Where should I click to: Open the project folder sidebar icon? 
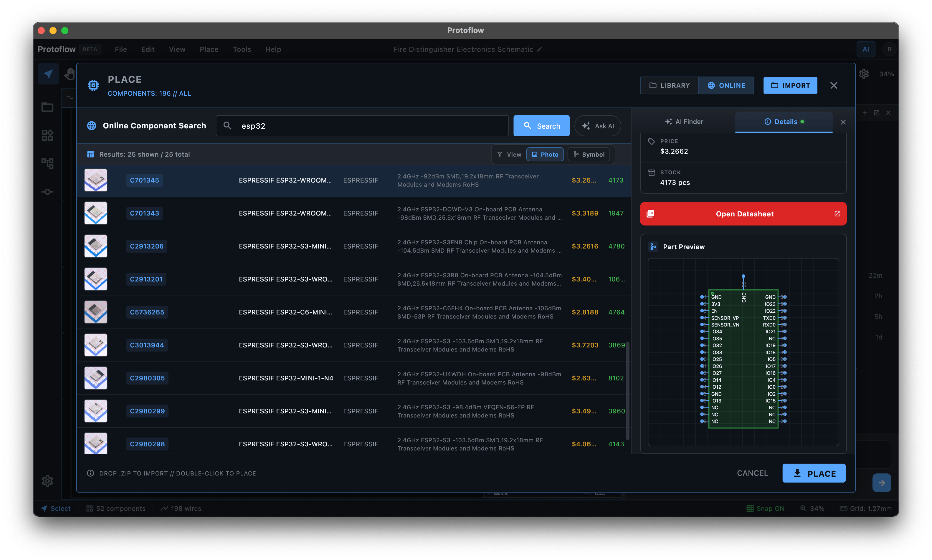tap(47, 107)
